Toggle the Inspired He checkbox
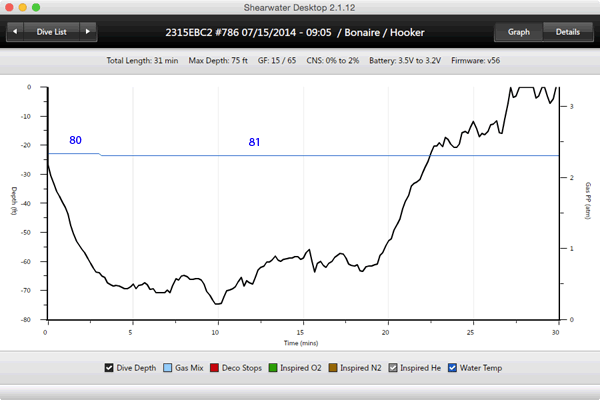This screenshot has width=600, height=400. click(x=394, y=368)
